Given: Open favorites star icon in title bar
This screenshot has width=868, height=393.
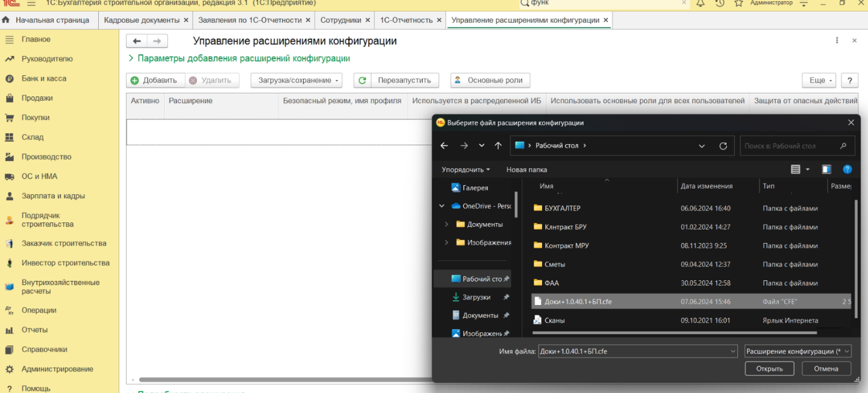Looking at the screenshot, I should (x=738, y=3).
